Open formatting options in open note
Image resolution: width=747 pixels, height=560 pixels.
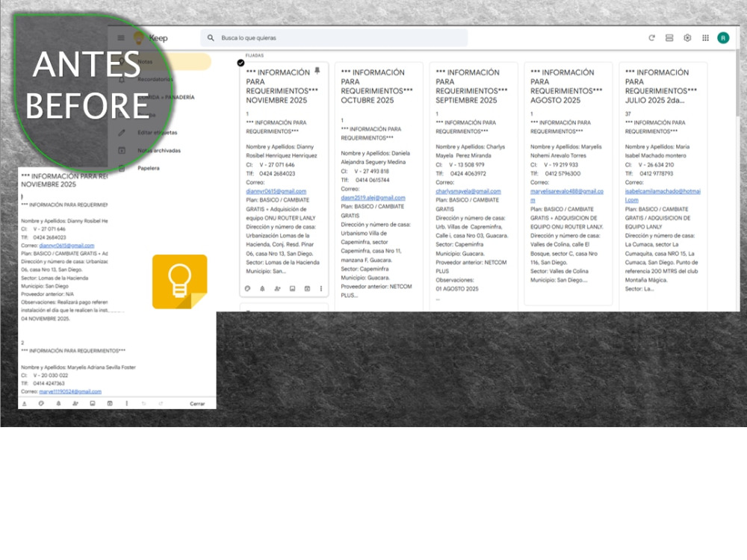25,403
